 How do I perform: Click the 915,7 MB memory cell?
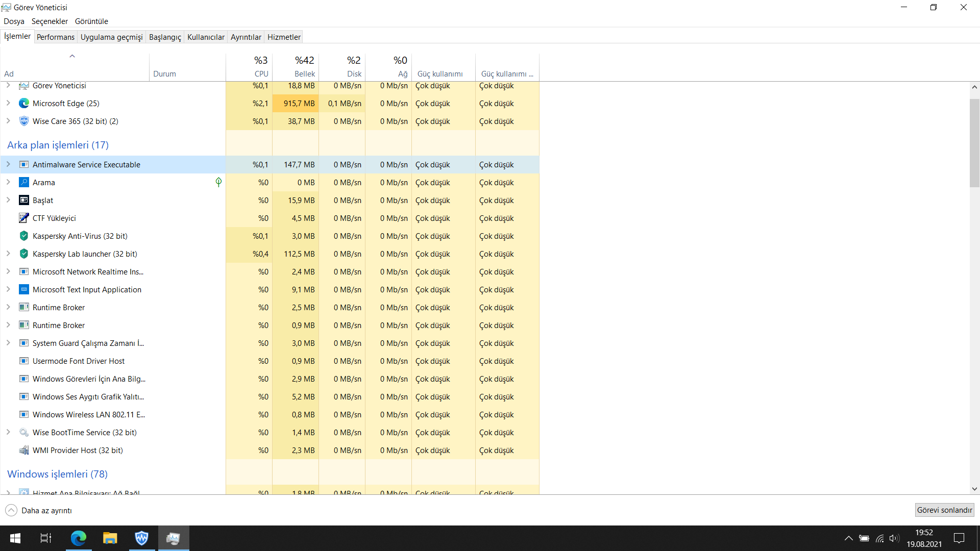click(x=296, y=104)
